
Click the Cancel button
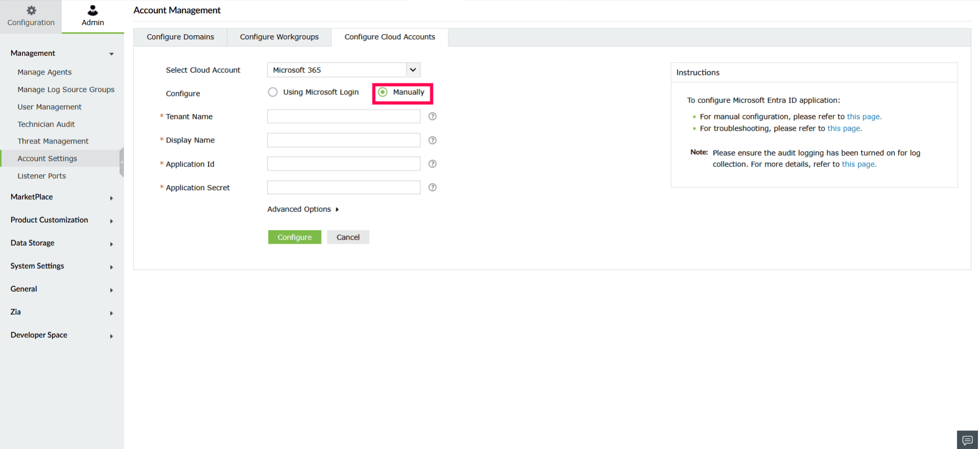348,237
